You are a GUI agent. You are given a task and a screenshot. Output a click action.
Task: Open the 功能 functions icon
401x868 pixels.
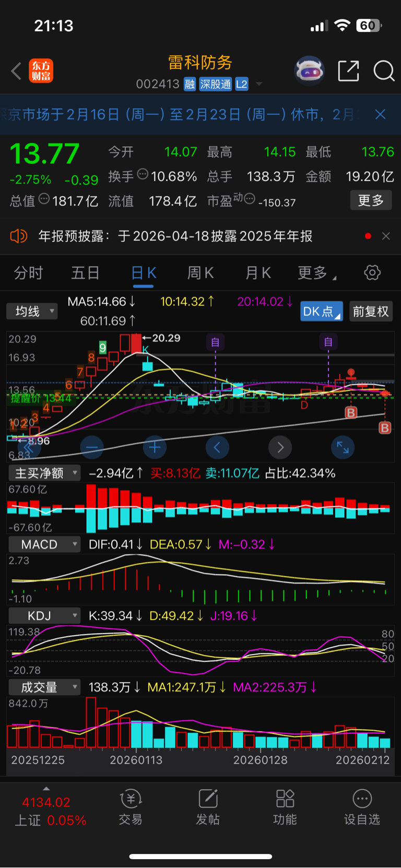(x=285, y=807)
